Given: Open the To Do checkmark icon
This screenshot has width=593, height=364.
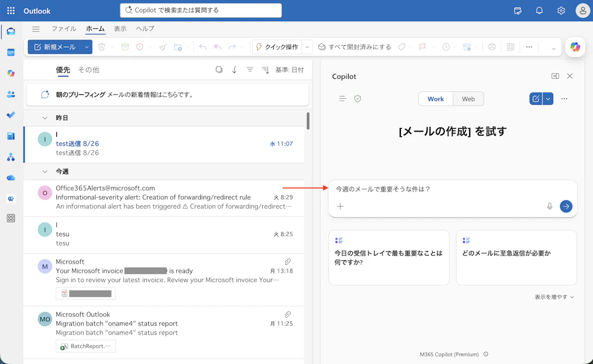Looking at the screenshot, I should pos(11,115).
